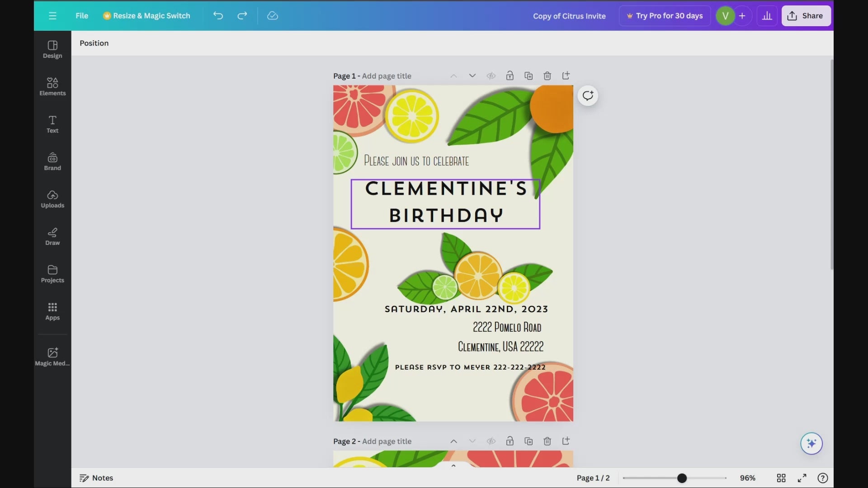
Task: Click the Page 1 / 2 indicator
Action: (593, 478)
